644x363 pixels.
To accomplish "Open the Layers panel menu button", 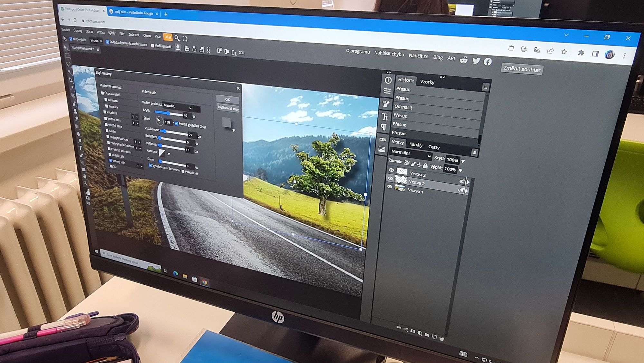I will pos(474,152).
